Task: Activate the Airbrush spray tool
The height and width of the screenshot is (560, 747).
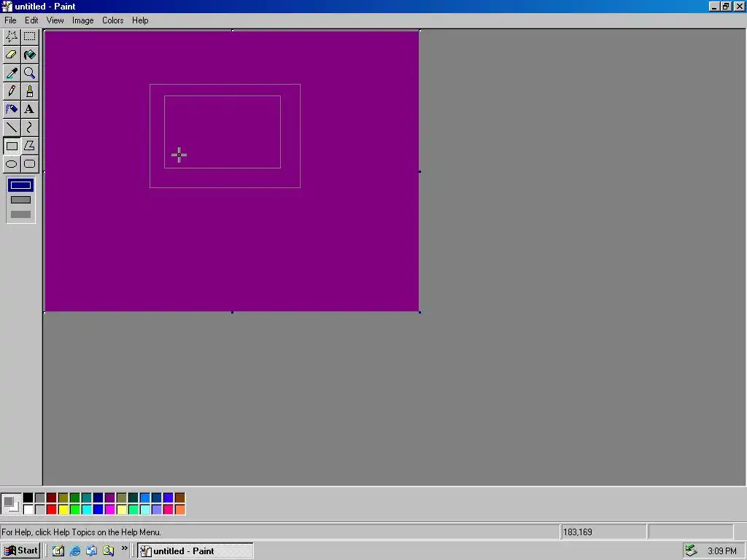Action: pos(12,109)
